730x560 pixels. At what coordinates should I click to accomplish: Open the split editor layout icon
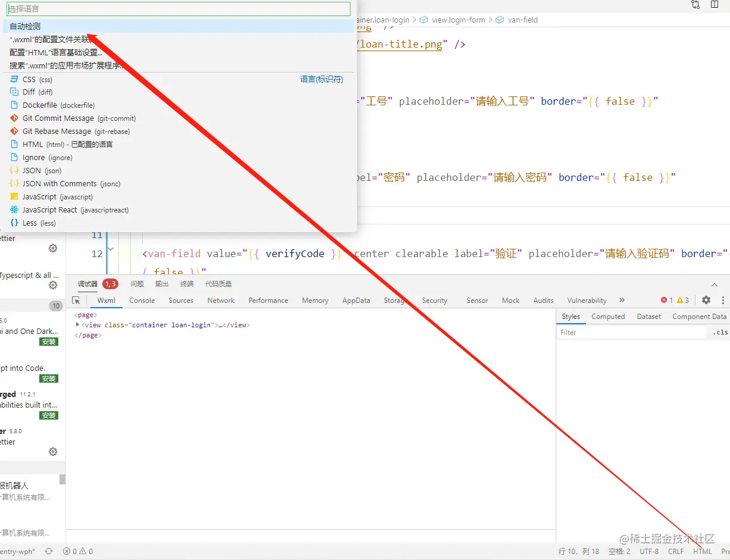point(715,5)
